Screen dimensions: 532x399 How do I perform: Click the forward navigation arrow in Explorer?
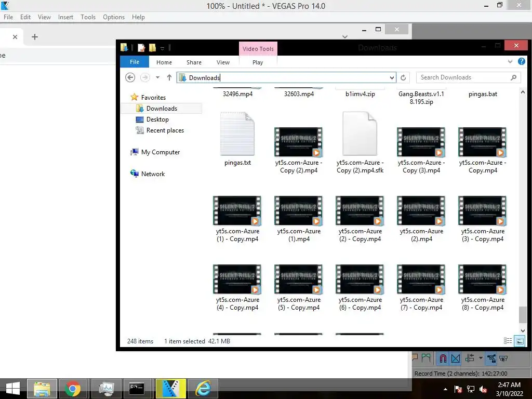(145, 78)
